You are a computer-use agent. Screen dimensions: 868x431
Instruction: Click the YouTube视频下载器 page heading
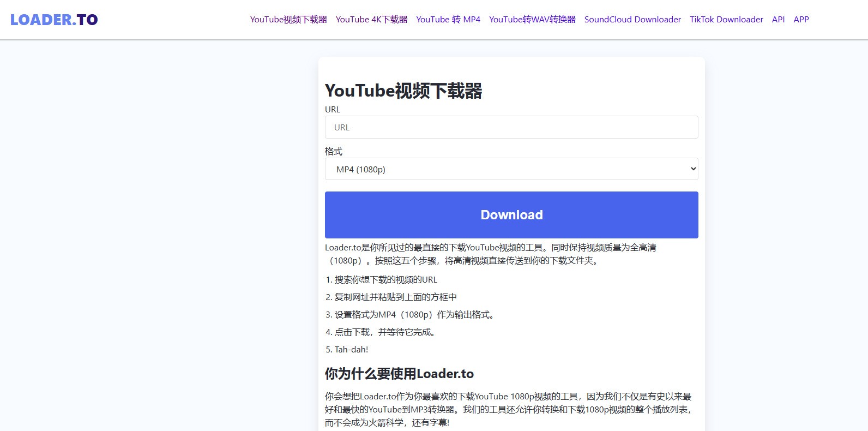tap(403, 91)
